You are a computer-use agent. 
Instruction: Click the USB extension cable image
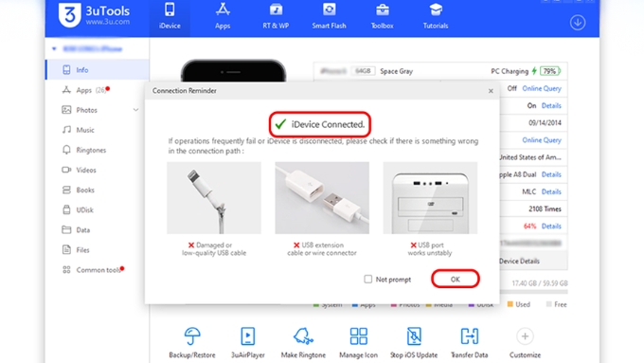pos(322,198)
